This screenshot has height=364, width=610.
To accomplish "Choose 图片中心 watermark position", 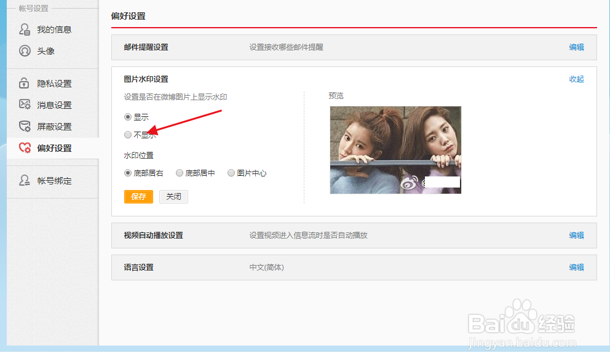I will pyautogui.click(x=231, y=173).
